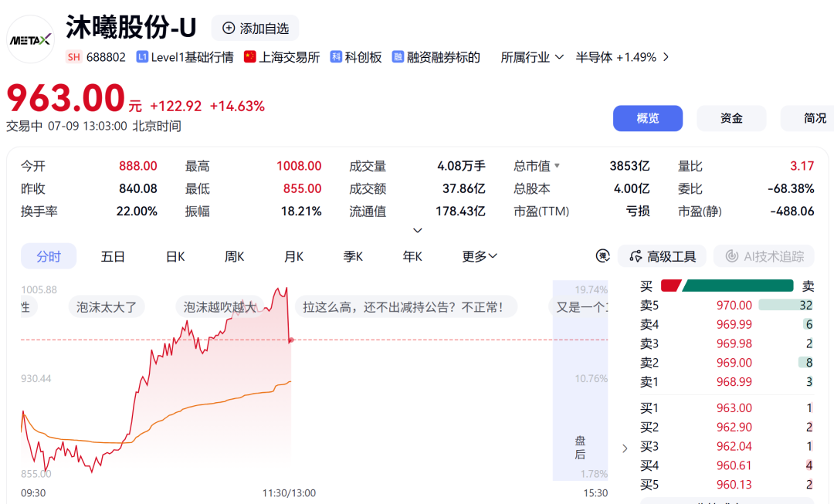Click the arrow after 半导体 industry
The width and height of the screenshot is (834, 504).
(x=666, y=57)
